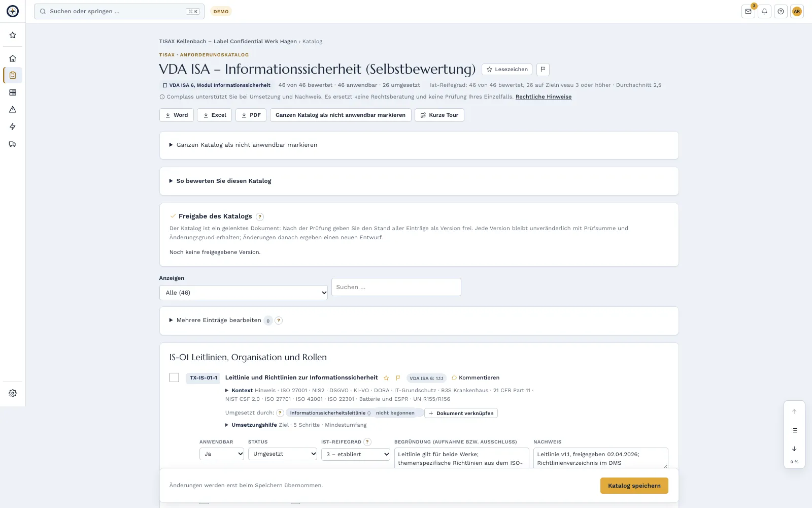Open Ist-Reifegrad dropdown '3 – etabliert'
Screen dimensions: 812x508
click(356, 454)
